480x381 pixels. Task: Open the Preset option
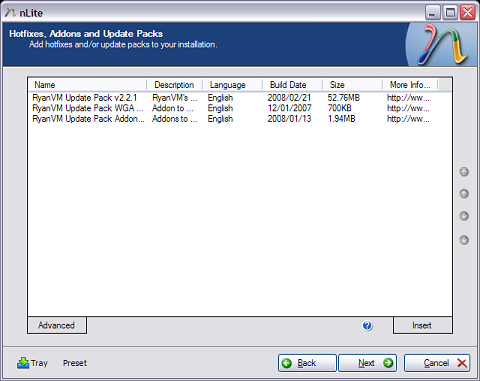[x=75, y=363]
